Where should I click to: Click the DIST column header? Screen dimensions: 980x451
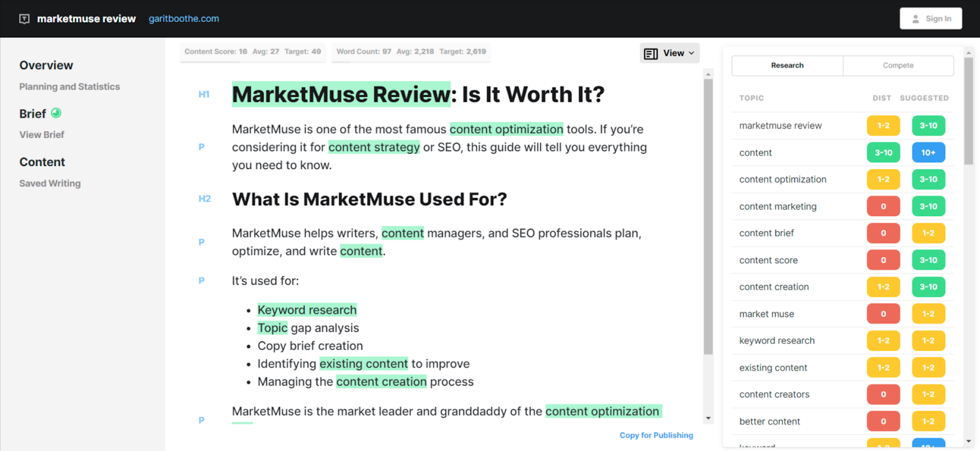pyautogui.click(x=882, y=98)
